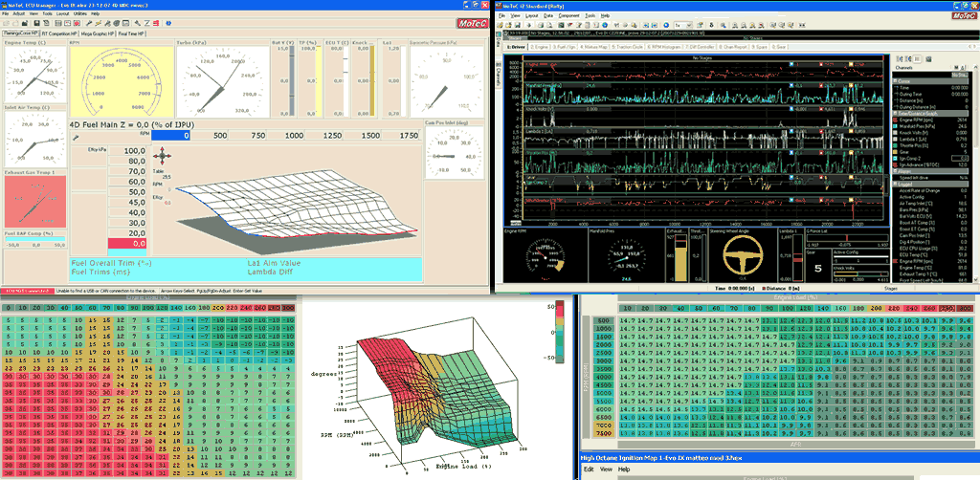Click the monitor icon above the Channels list

[928, 58]
